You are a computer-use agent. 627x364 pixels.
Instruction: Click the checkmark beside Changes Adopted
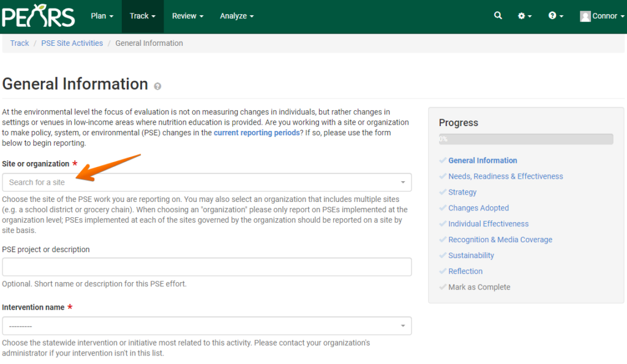(x=443, y=208)
